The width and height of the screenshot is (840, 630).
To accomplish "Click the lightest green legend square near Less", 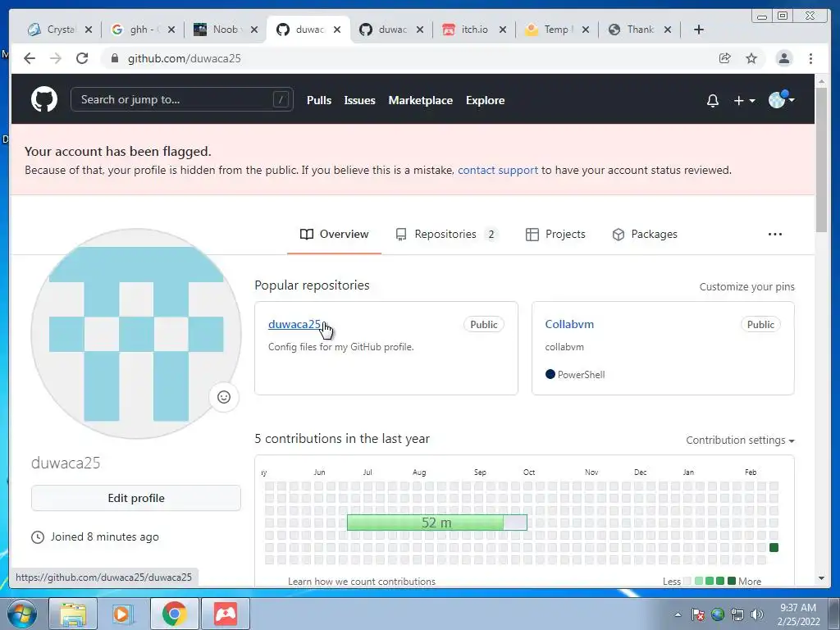I will click(699, 581).
